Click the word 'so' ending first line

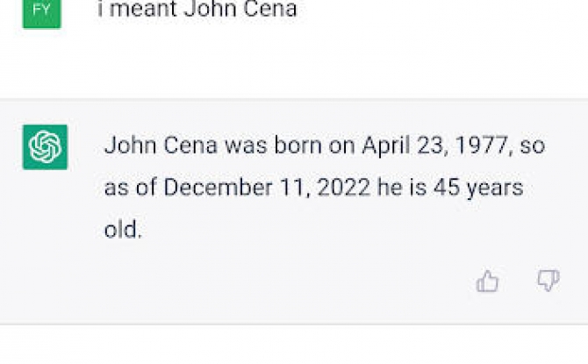click(x=532, y=146)
